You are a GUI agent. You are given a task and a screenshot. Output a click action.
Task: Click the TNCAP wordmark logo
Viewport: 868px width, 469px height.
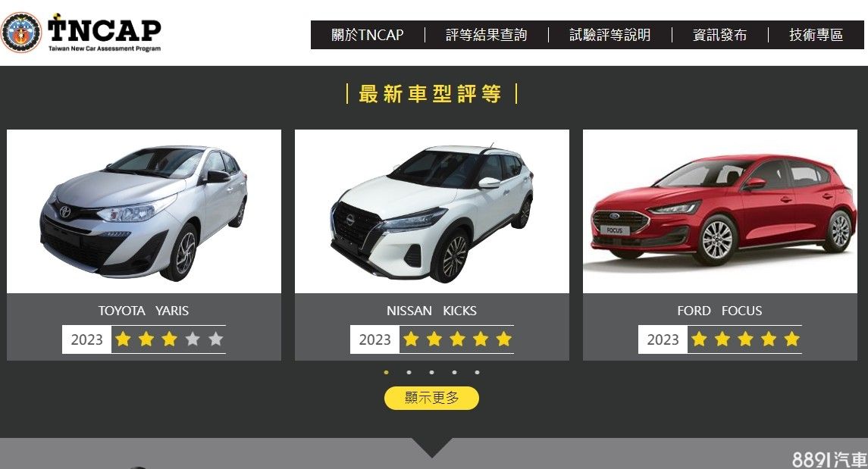[x=104, y=33]
